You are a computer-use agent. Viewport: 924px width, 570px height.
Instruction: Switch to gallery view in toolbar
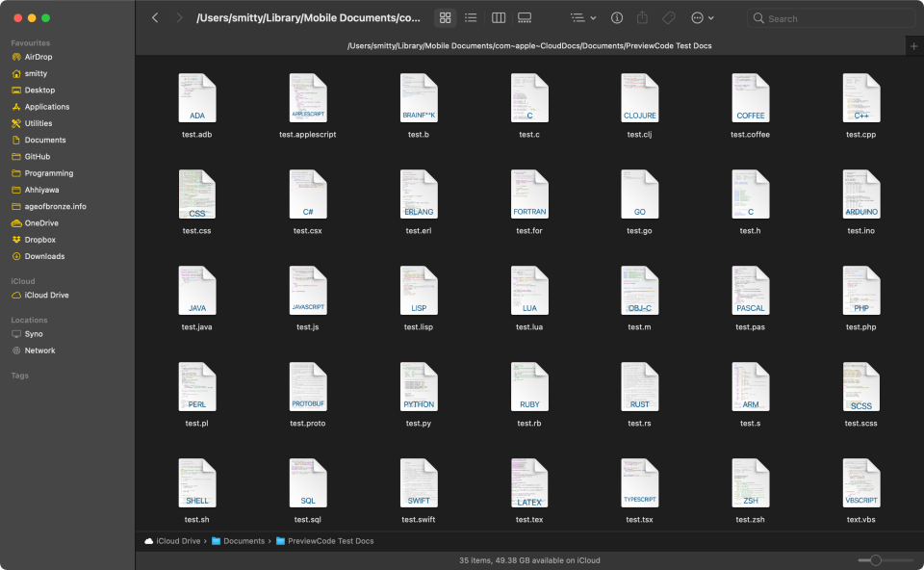pos(525,18)
